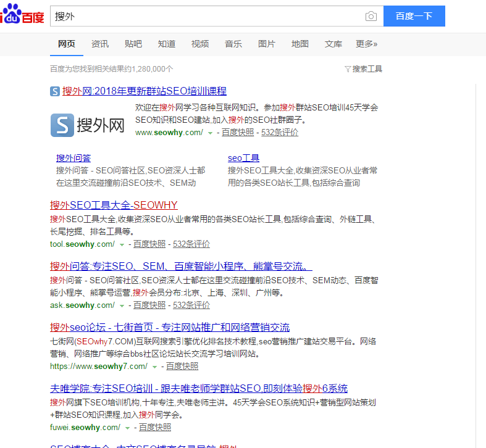Open the 搜外SEO工具大全-SEOWHY result
486x448 pixels.
[114, 205]
